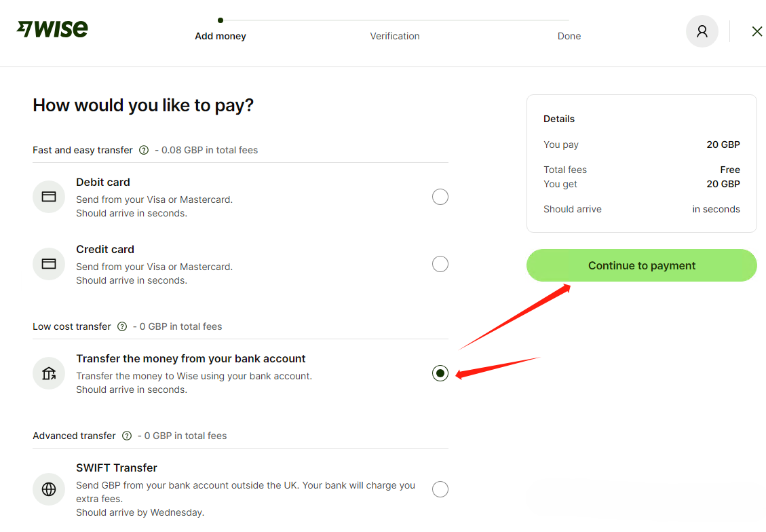This screenshot has width=766, height=532.
Task: Click the Add money step
Action: pyautogui.click(x=221, y=36)
